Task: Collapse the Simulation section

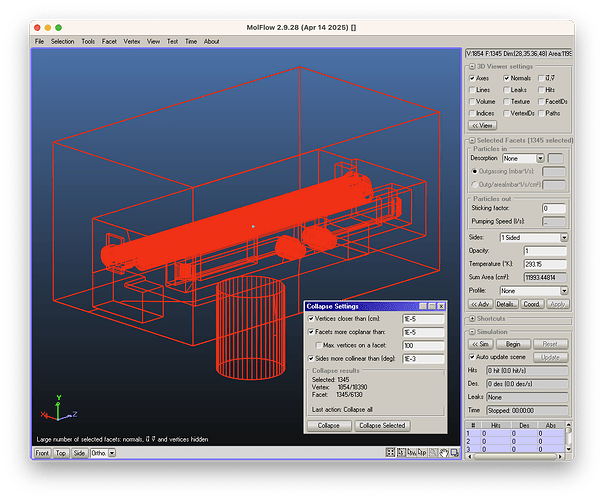Action: coord(472,332)
